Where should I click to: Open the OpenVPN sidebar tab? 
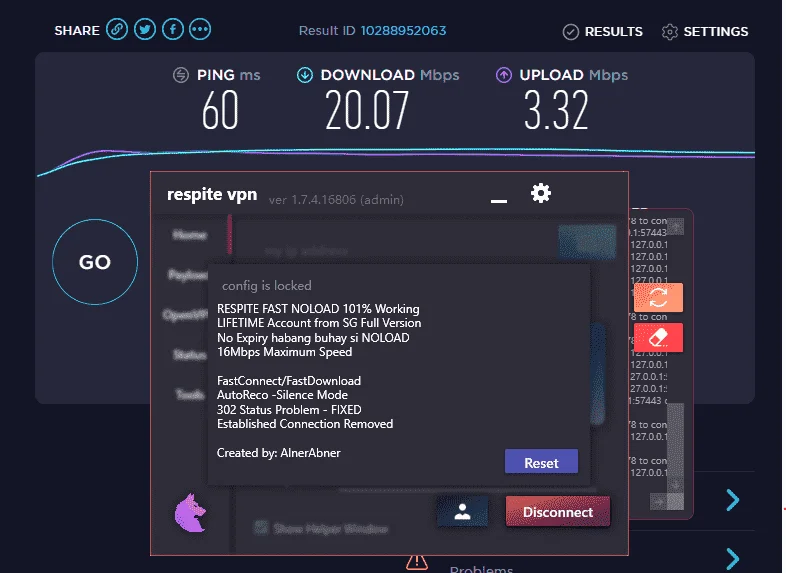[x=185, y=315]
